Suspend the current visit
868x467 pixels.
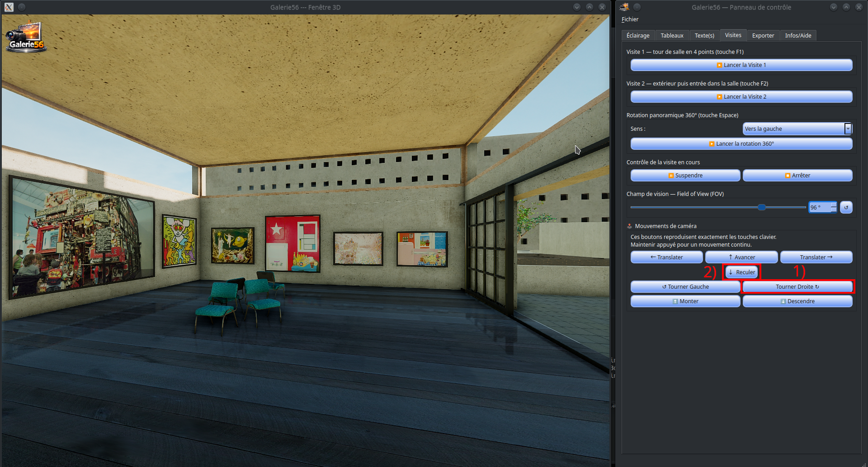tap(685, 176)
